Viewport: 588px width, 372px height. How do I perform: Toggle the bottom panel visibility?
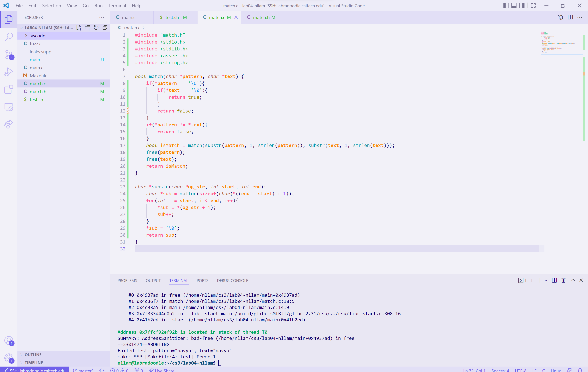click(x=514, y=6)
